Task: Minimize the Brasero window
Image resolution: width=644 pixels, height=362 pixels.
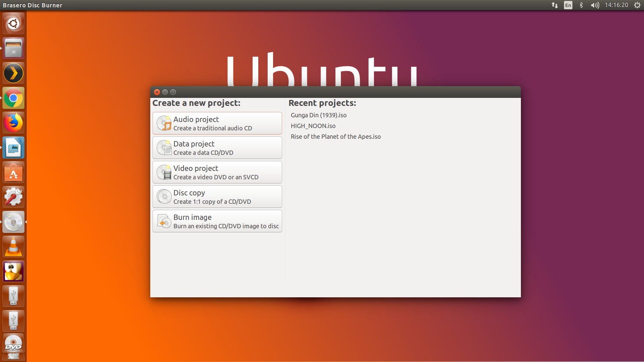Action: [165, 92]
